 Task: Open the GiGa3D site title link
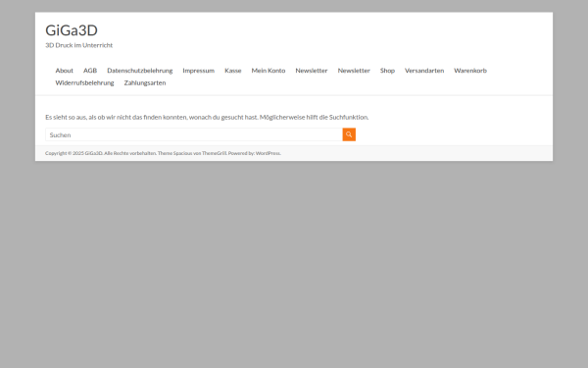click(72, 30)
